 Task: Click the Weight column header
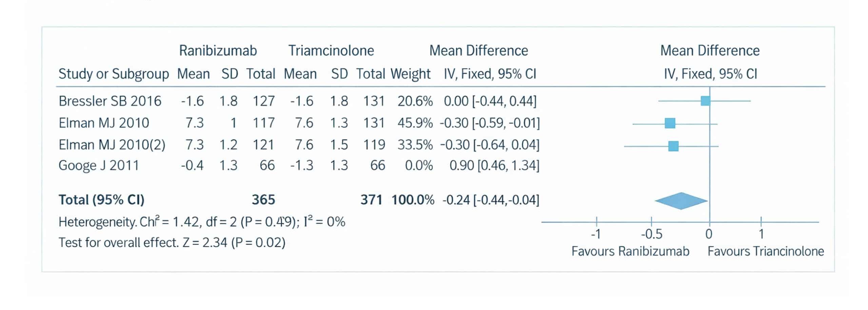pos(410,74)
